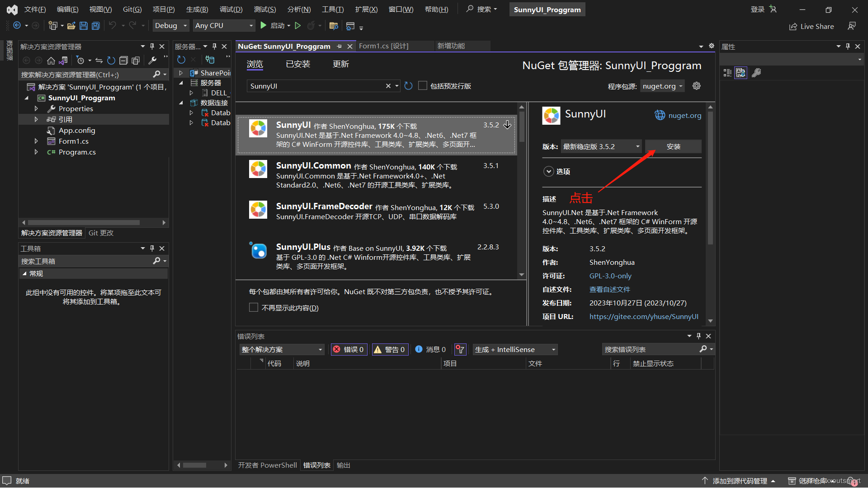Click the Home icon in Solution Explorer
The height and width of the screenshot is (488, 868).
pos(51,60)
